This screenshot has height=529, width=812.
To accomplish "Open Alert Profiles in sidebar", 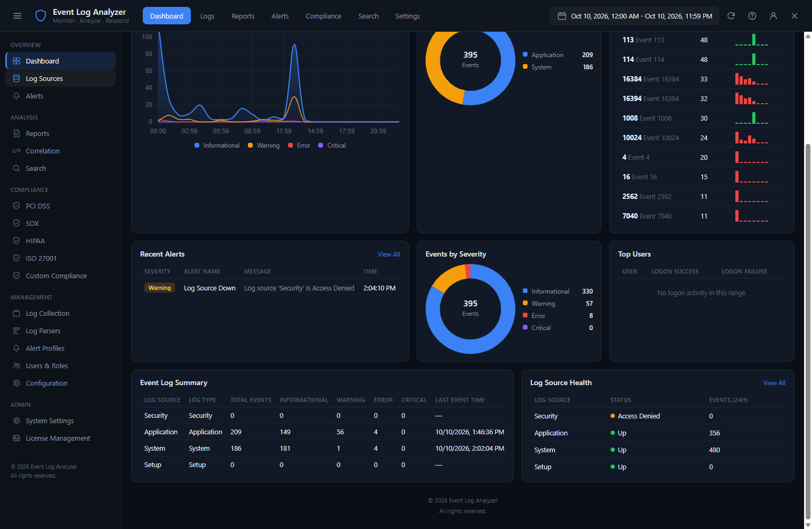I will pyautogui.click(x=60, y=348).
